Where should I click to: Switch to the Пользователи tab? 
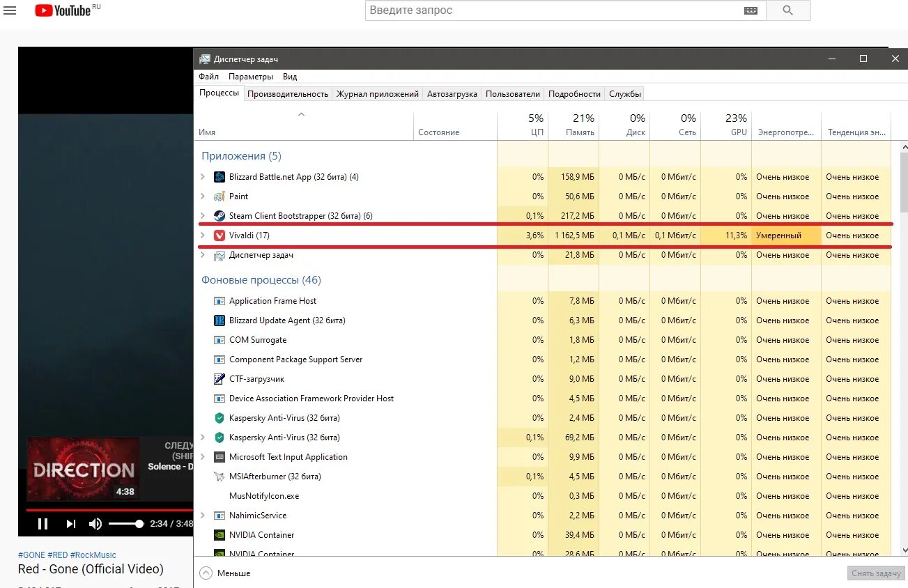coord(513,93)
